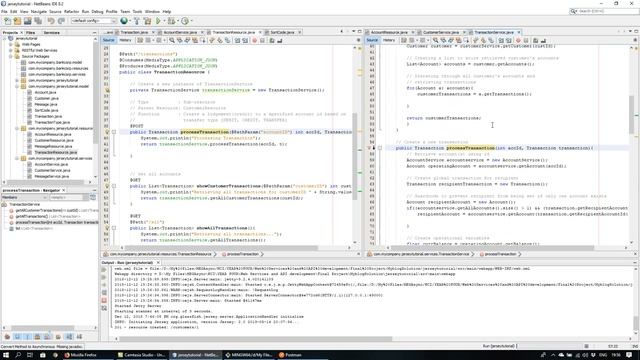This screenshot has height=360, width=640.
Task: Click the Clean and Build icon
Action: (147, 21)
